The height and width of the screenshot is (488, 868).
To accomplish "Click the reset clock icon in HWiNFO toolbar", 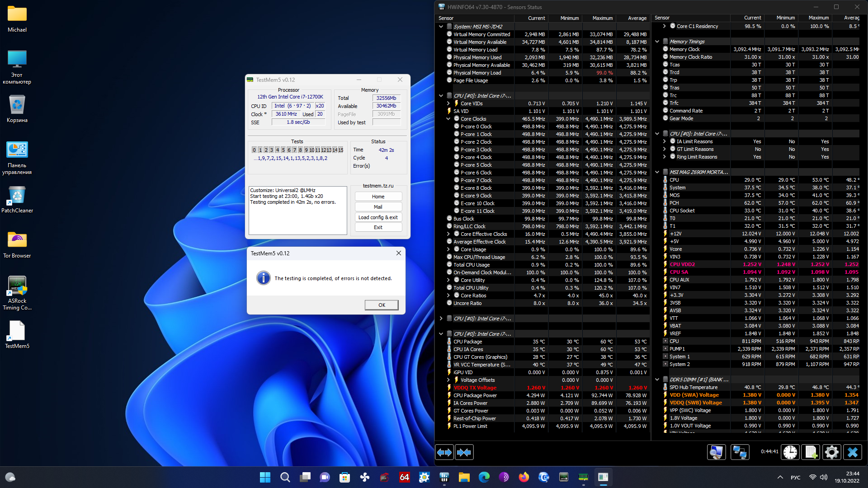I will 790,452.
